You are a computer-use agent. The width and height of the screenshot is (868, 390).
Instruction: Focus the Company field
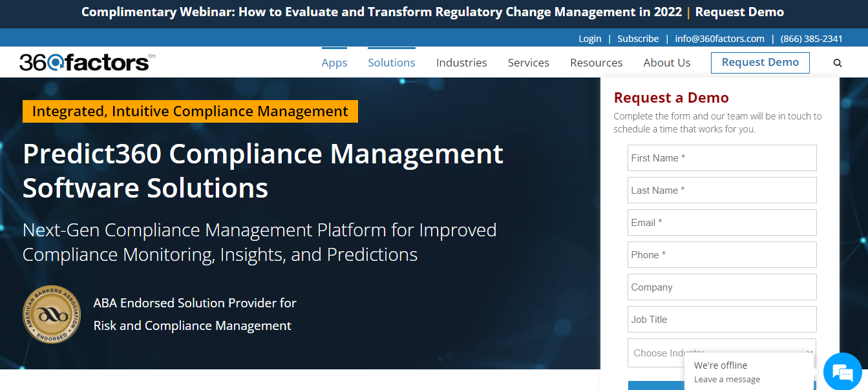pyautogui.click(x=722, y=287)
